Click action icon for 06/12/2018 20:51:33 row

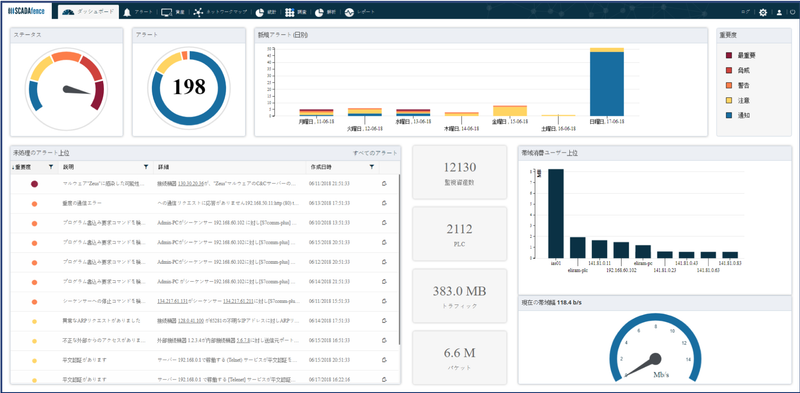pyautogui.click(x=385, y=262)
